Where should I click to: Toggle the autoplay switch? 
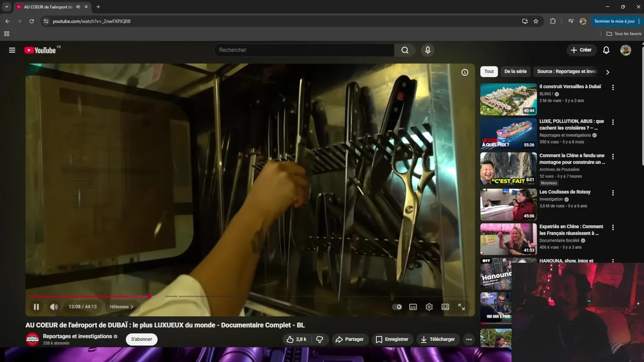(x=397, y=307)
